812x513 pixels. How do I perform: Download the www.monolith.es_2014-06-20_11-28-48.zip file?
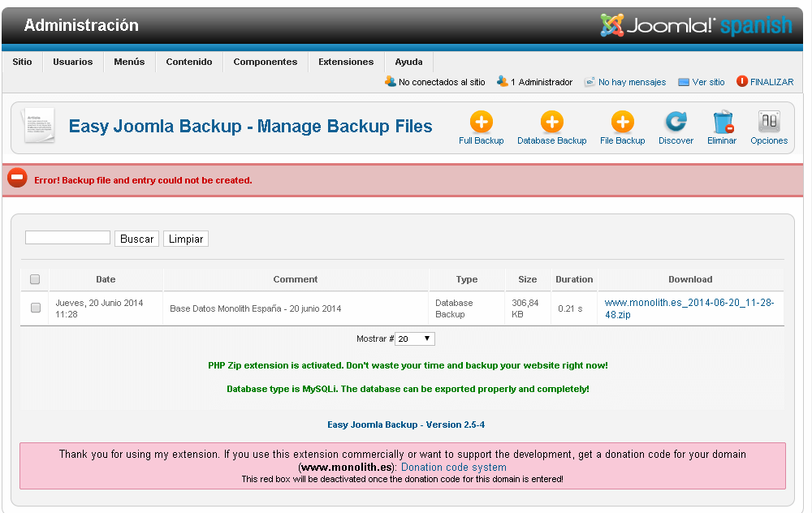pos(689,308)
